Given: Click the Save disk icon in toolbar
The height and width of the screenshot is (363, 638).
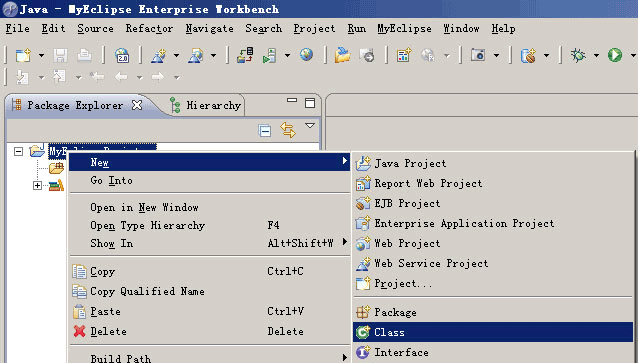Looking at the screenshot, I should pyautogui.click(x=60, y=55).
